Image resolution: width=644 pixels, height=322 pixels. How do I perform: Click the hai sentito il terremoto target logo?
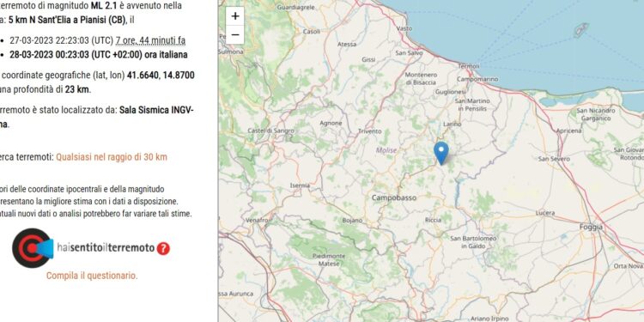click(33, 248)
